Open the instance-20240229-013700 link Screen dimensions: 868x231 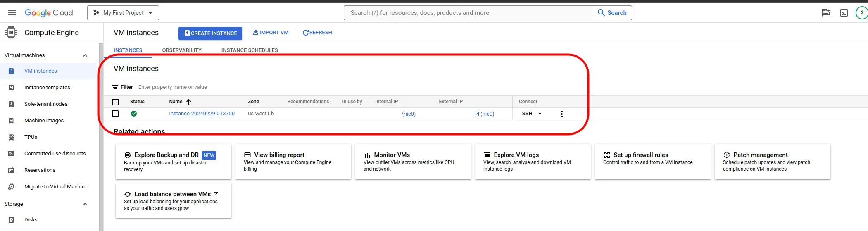click(202, 114)
